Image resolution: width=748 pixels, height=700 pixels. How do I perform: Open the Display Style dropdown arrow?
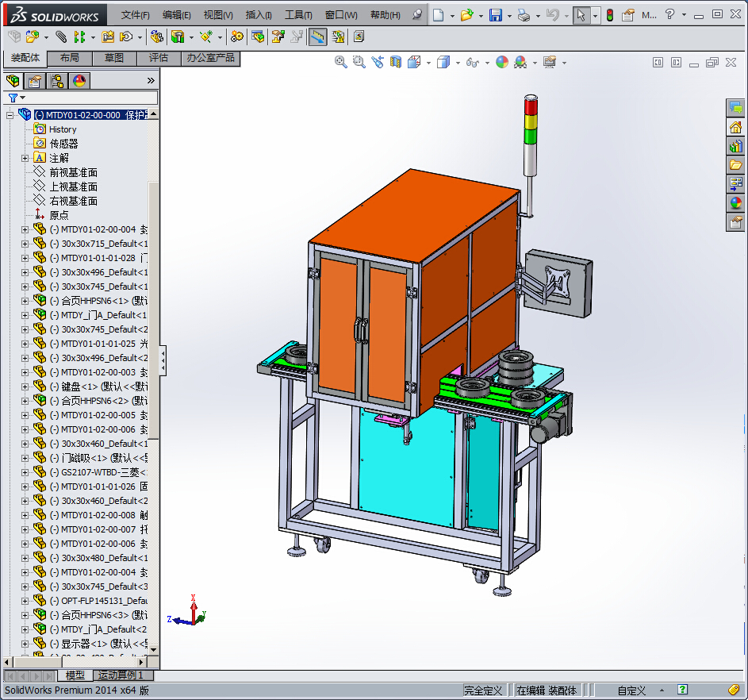pyautogui.click(x=458, y=63)
